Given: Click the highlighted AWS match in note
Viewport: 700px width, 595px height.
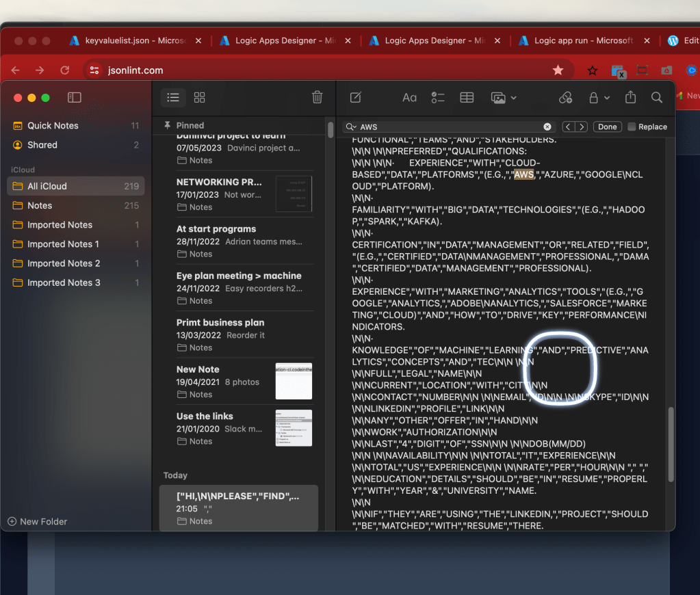Looking at the screenshot, I should click(523, 174).
